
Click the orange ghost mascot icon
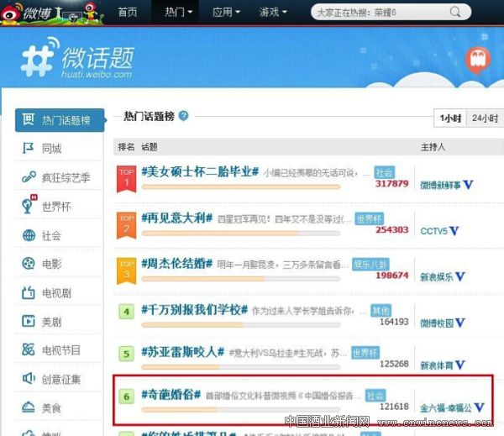(478, 60)
